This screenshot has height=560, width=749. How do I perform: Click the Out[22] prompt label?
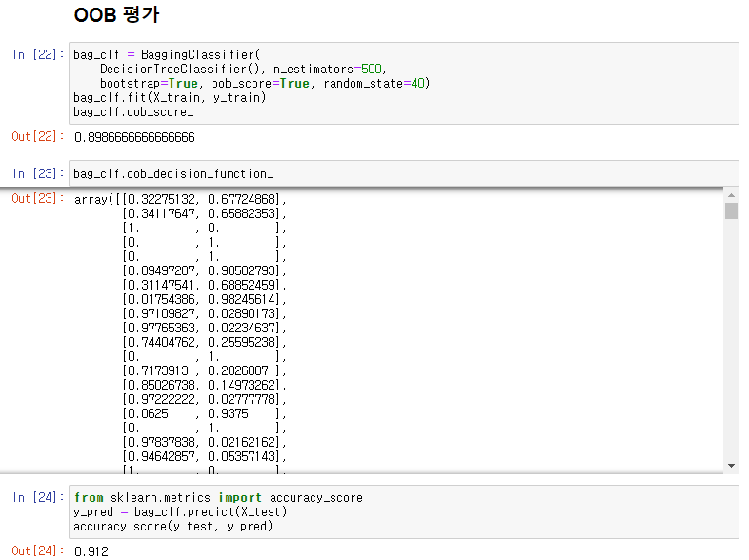pos(38,137)
